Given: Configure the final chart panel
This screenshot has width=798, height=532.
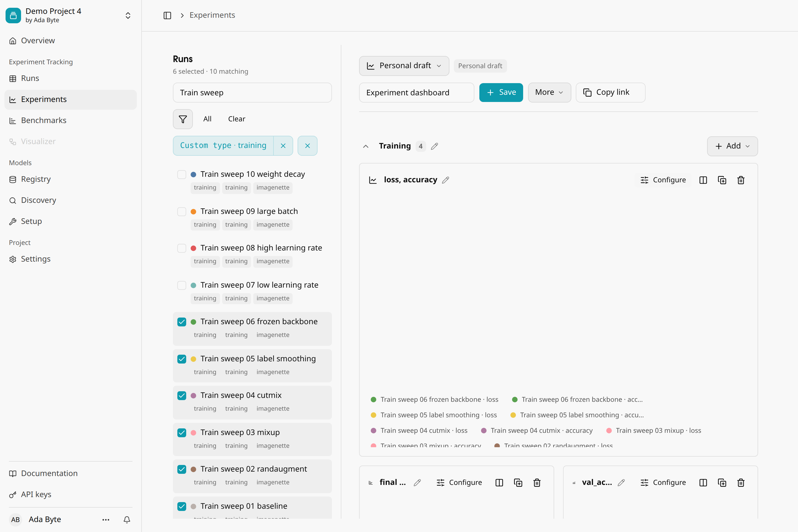Looking at the screenshot, I should 459,482.
